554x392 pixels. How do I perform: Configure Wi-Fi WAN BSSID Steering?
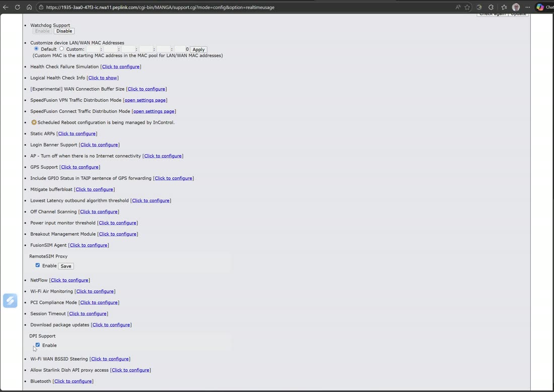[110, 359]
